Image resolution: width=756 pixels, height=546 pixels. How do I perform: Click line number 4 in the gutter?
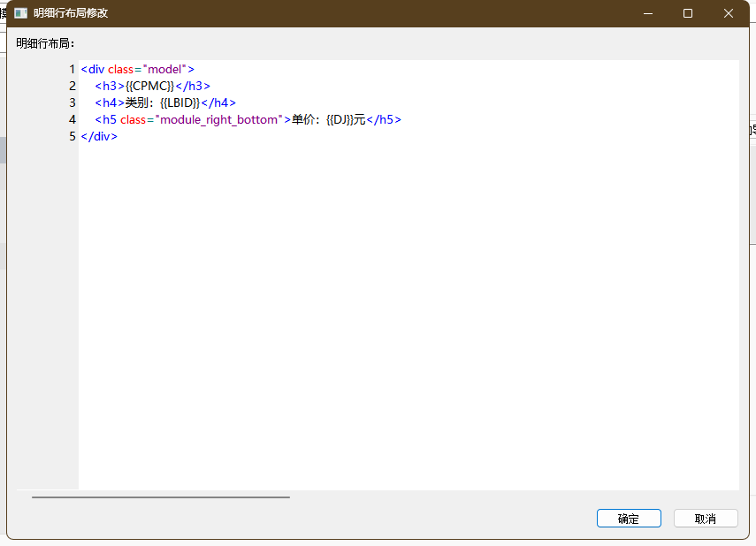click(72, 119)
